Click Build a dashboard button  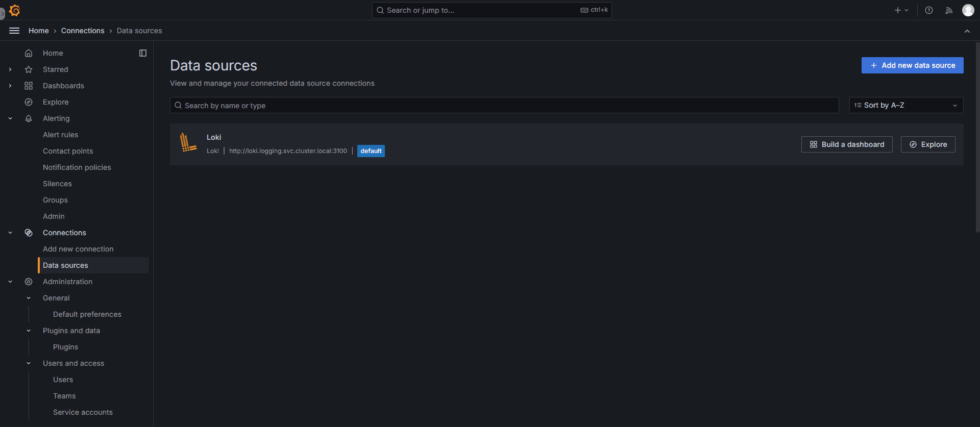pos(847,144)
